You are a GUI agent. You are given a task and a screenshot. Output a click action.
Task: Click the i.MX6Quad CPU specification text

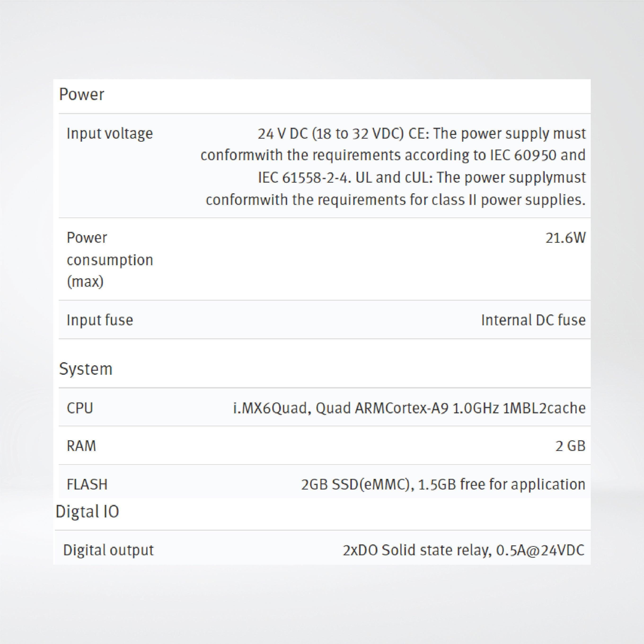coord(409,408)
